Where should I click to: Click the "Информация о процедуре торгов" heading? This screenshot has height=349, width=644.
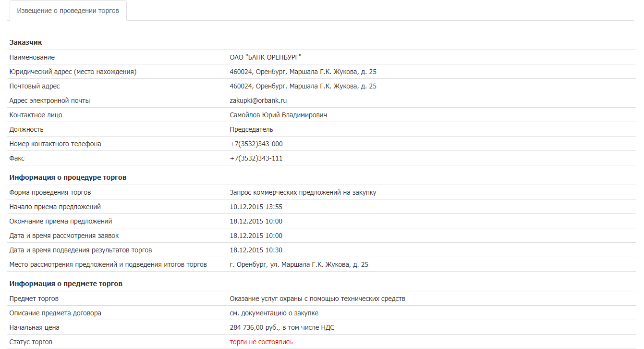pyautogui.click(x=68, y=177)
